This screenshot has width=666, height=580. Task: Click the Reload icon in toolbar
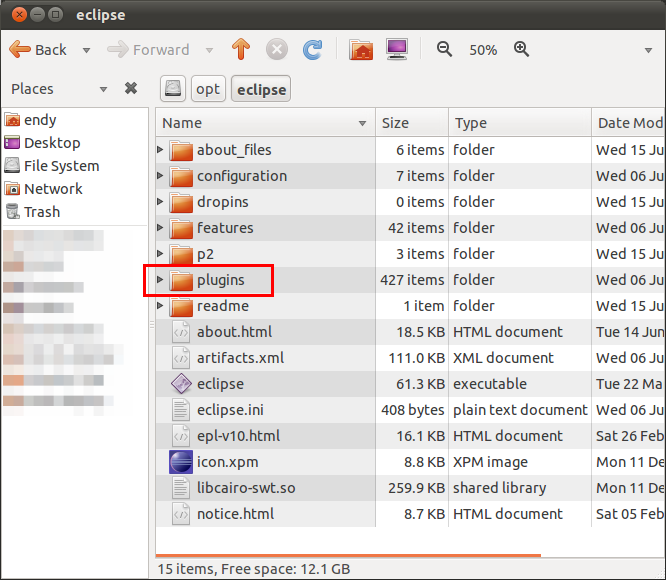[312, 49]
